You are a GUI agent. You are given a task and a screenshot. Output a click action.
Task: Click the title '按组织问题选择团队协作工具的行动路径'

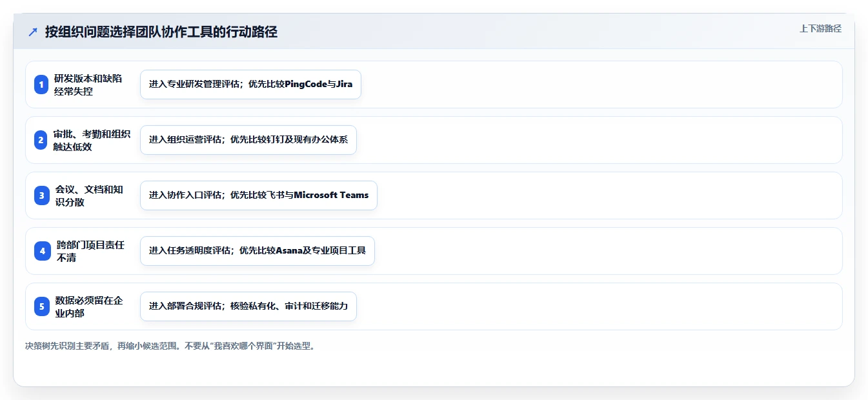point(161,32)
